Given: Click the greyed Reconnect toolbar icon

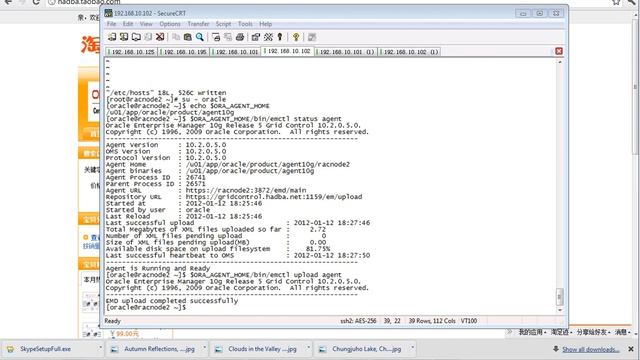Looking at the screenshot, I should point(148,37).
